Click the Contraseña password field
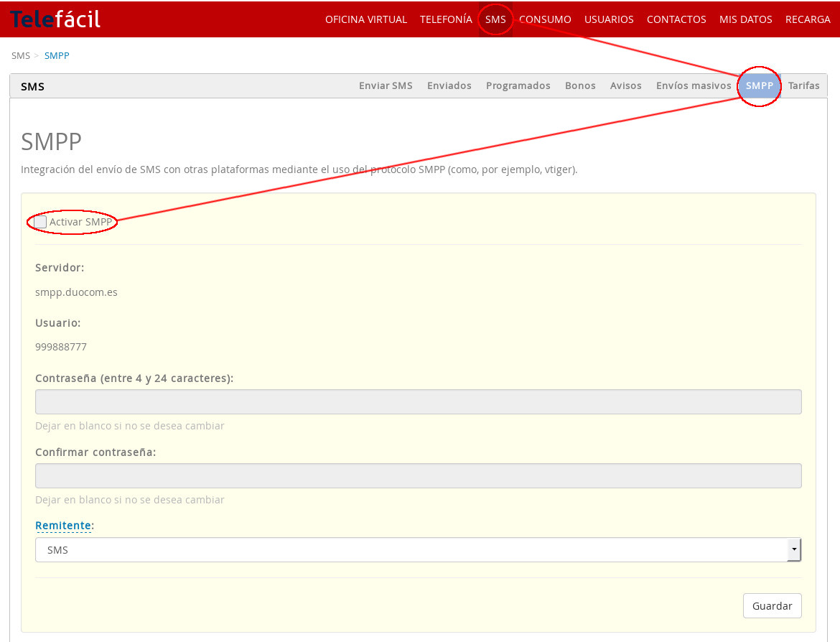 click(x=418, y=402)
